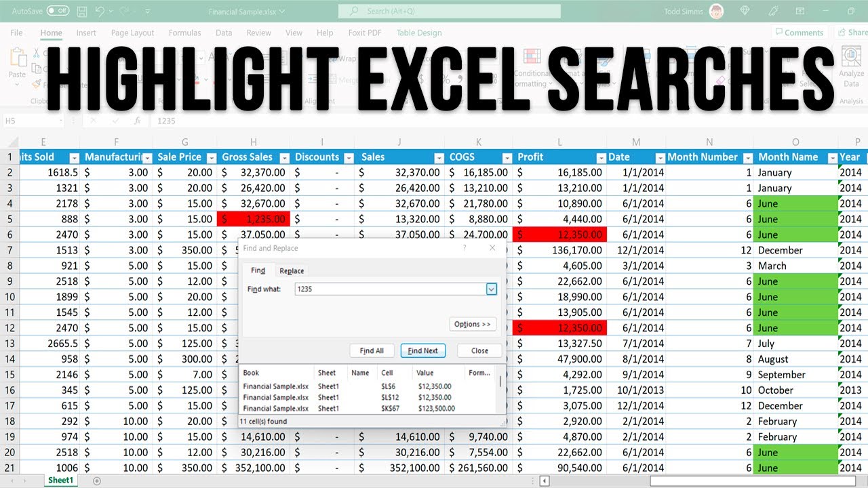This screenshot has width=868, height=488.
Task: Open the COGS filter dropdown
Action: (x=506, y=157)
